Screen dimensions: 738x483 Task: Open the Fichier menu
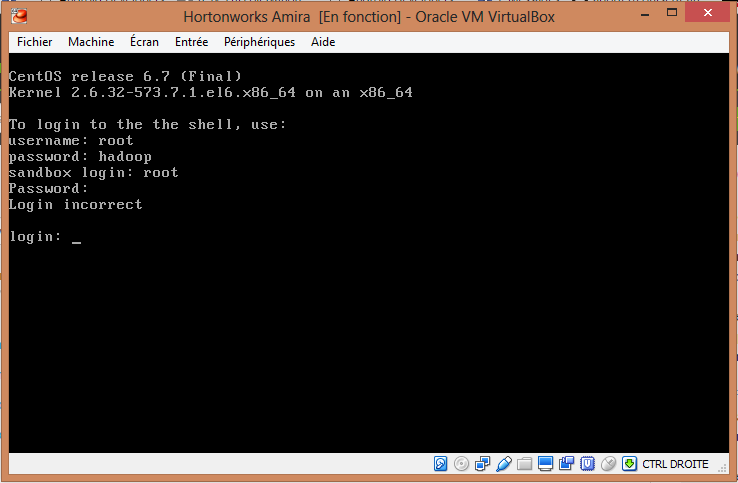point(34,42)
